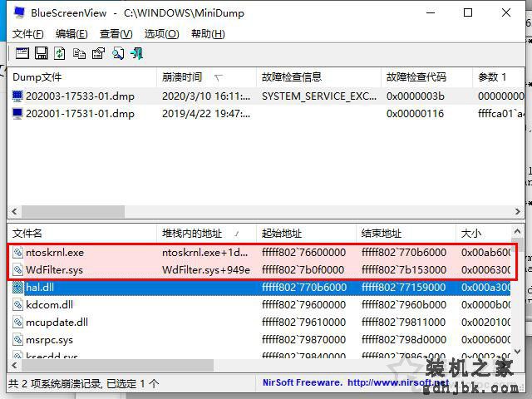Click the lower pane horizontal scrollbar thumb
The width and height of the screenshot is (532, 399).
(x=117, y=366)
